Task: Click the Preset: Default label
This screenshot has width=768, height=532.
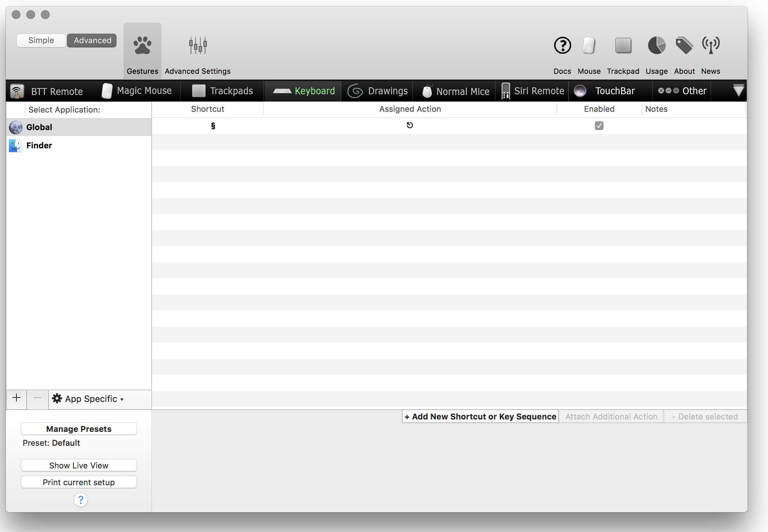Action: click(51, 443)
